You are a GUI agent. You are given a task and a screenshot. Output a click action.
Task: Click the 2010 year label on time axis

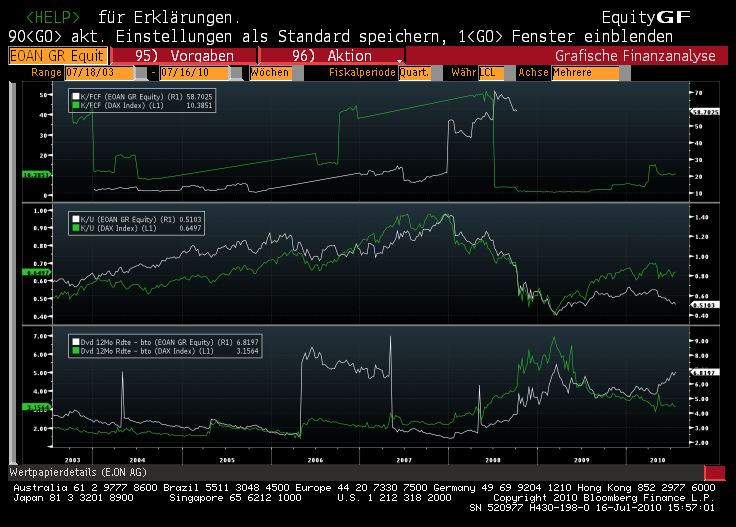[x=657, y=460]
